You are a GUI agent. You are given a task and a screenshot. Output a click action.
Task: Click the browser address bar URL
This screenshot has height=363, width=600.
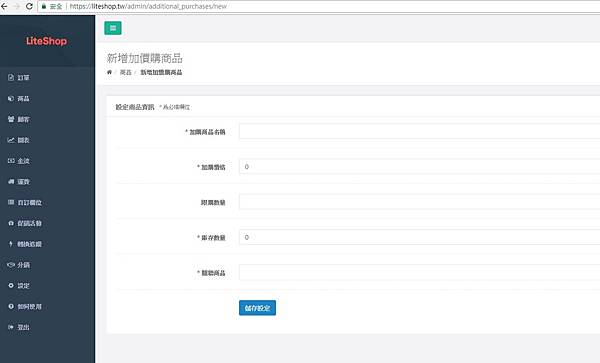(x=148, y=6)
